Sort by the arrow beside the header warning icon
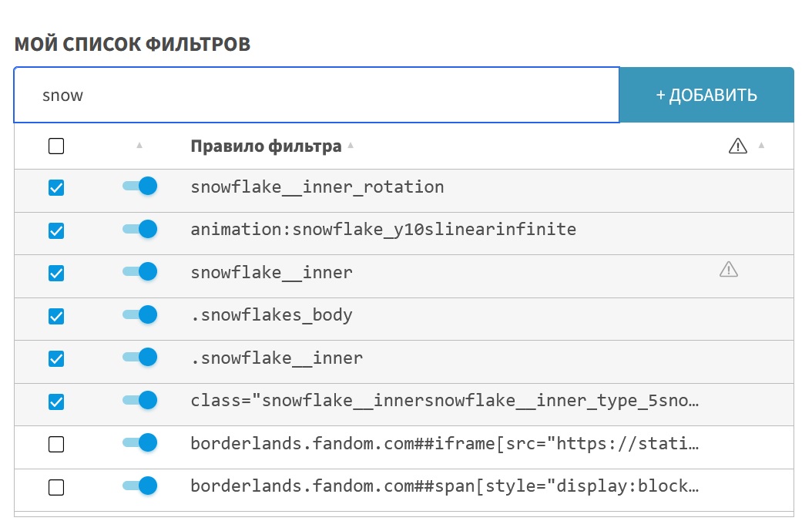The image size is (812, 521). tap(761, 145)
